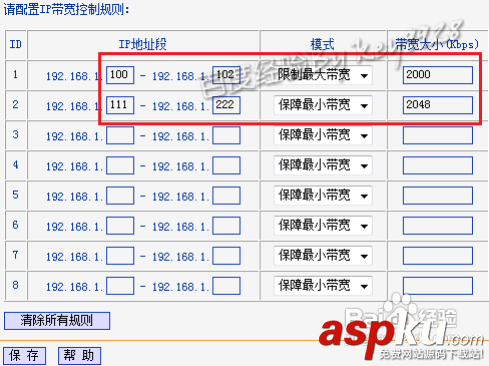Focus the end IP field in row 6
Image resolution: width=489 pixels, height=366 pixels.
click(x=226, y=225)
